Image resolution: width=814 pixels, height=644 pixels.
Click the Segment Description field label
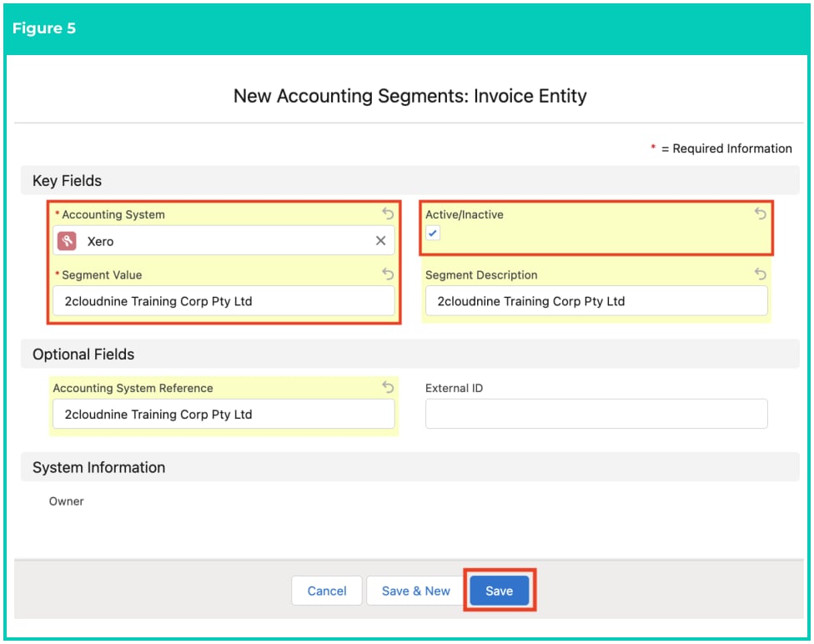click(x=481, y=274)
